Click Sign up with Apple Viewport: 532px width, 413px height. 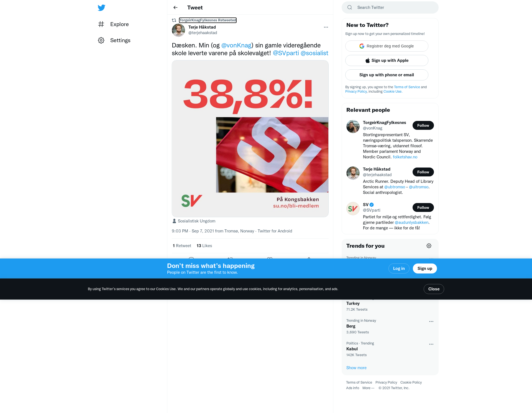pos(387,60)
